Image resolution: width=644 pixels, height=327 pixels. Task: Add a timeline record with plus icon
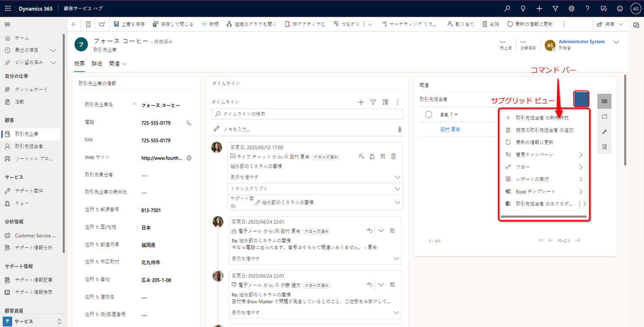tap(361, 103)
